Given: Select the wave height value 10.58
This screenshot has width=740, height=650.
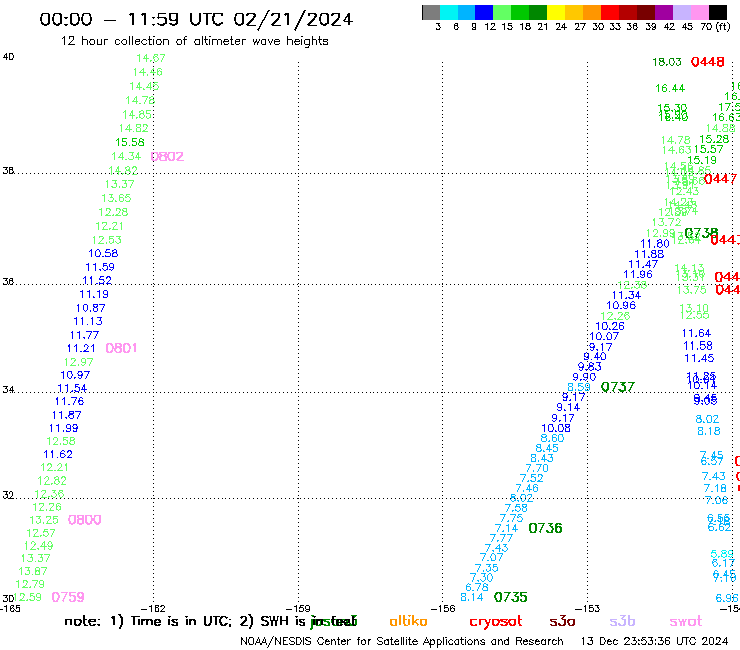Looking at the screenshot, I should (103, 253).
